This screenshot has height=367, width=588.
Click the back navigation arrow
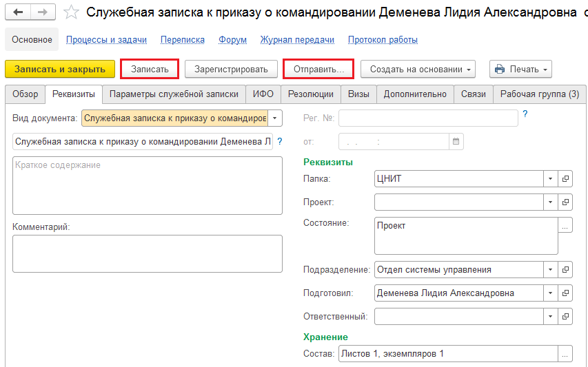click(x=18, y=12)
